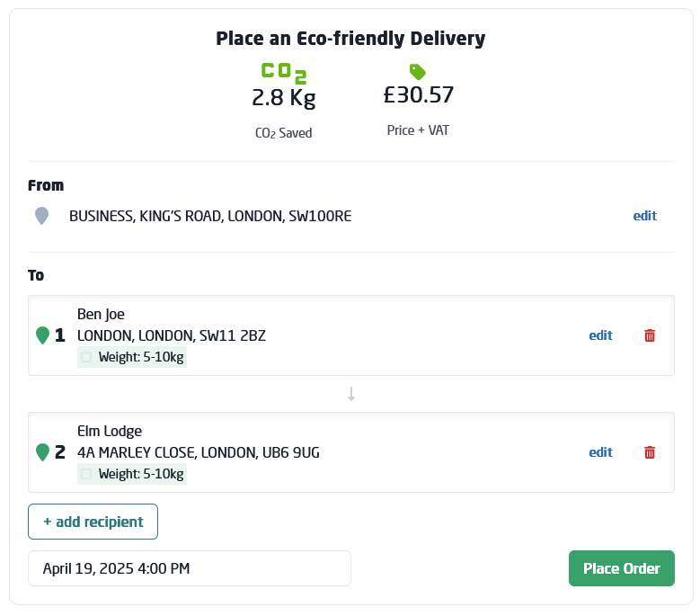The height and width of the screenshot is (616, 700).
Task: Select the Ben Joe recipient name
Action: tap(101, 314)
